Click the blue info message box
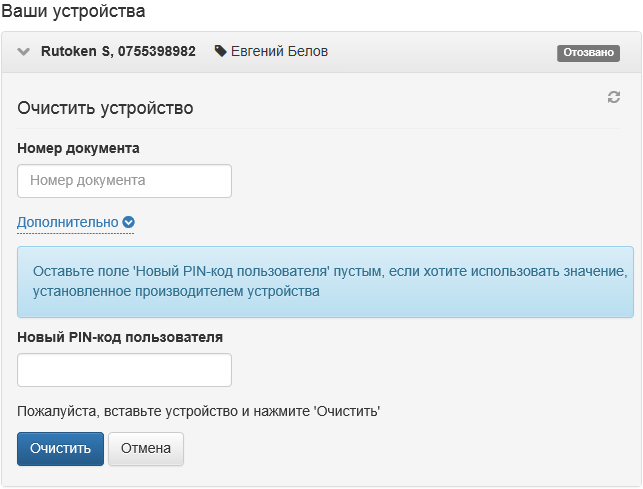Viewport: 643px width, 489px height. click(325, 282)
